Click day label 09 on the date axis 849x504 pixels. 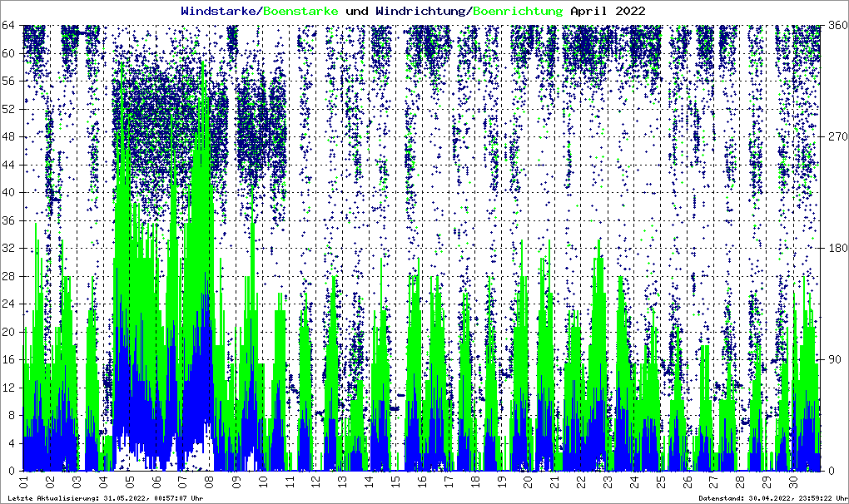tap(236, 480)
